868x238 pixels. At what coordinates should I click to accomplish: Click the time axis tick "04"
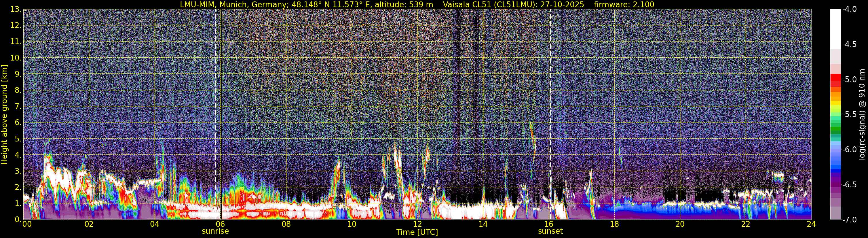155,224
